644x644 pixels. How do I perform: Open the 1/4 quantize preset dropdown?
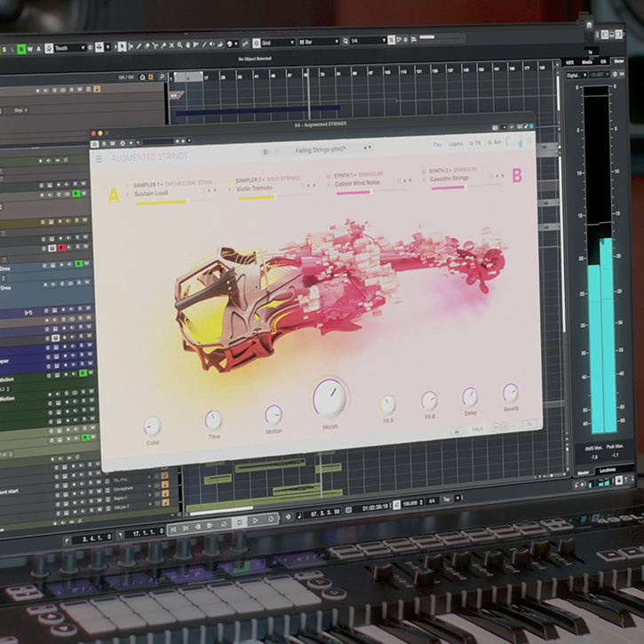point(369,40)
